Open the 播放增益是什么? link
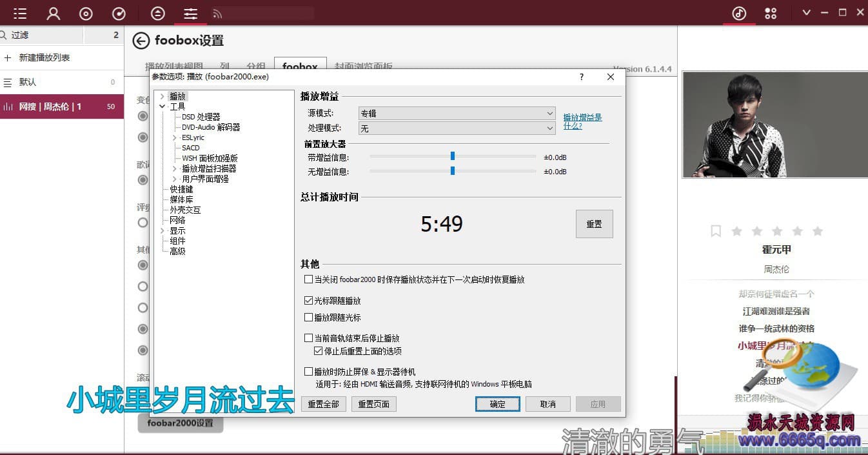Screen dimensions: 868x455 point(582,121)
